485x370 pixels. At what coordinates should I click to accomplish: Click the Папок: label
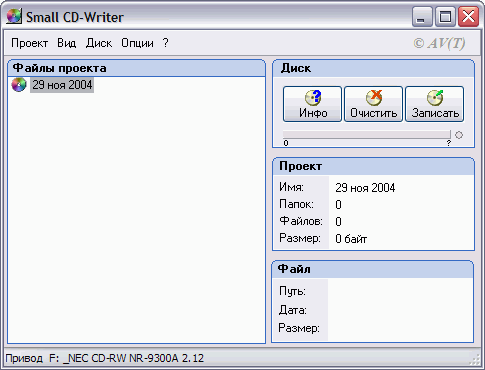tap(296, 204)
